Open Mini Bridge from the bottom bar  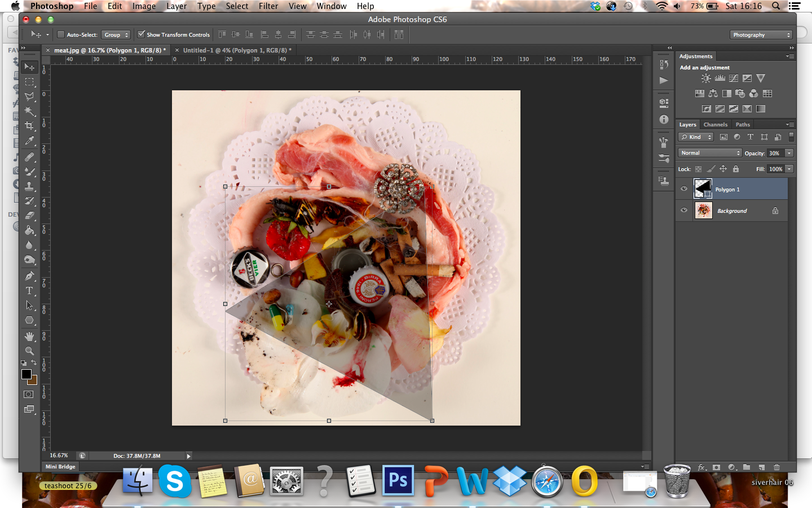(x=60, y=467)
